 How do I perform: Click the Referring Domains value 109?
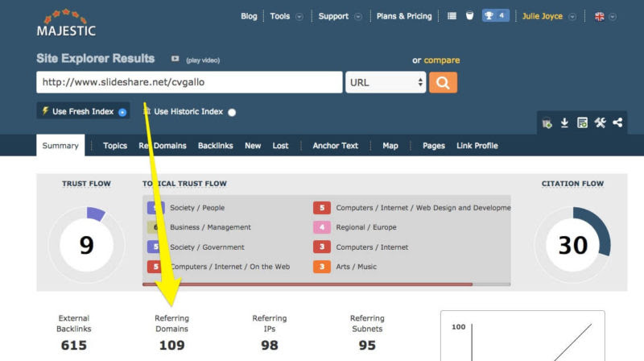tap(171, 346)
